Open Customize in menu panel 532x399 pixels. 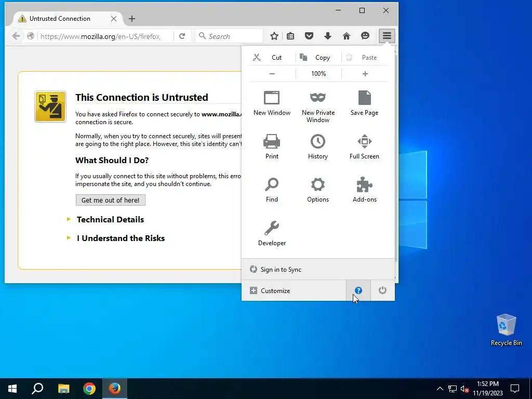[x=294, y=290]
